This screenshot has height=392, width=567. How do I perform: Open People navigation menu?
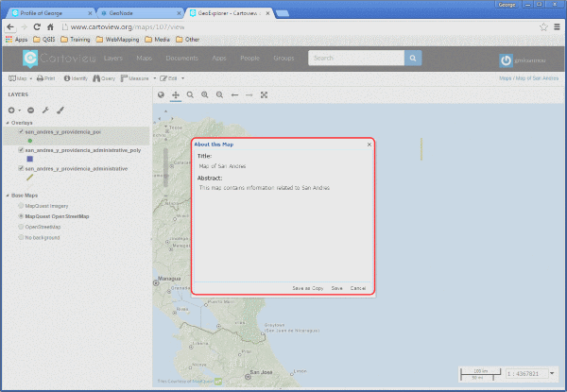point(249,59)
